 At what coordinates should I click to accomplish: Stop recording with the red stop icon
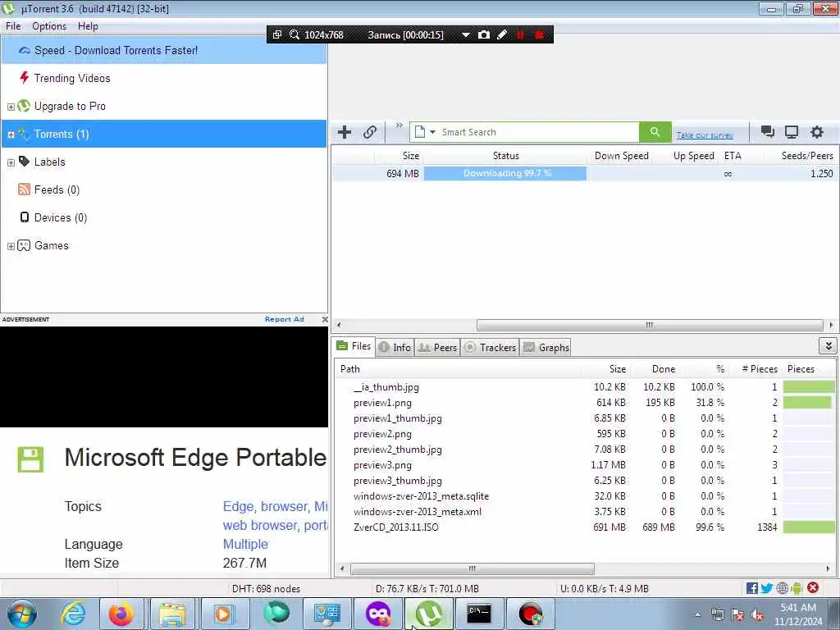[x=540, y=34]
